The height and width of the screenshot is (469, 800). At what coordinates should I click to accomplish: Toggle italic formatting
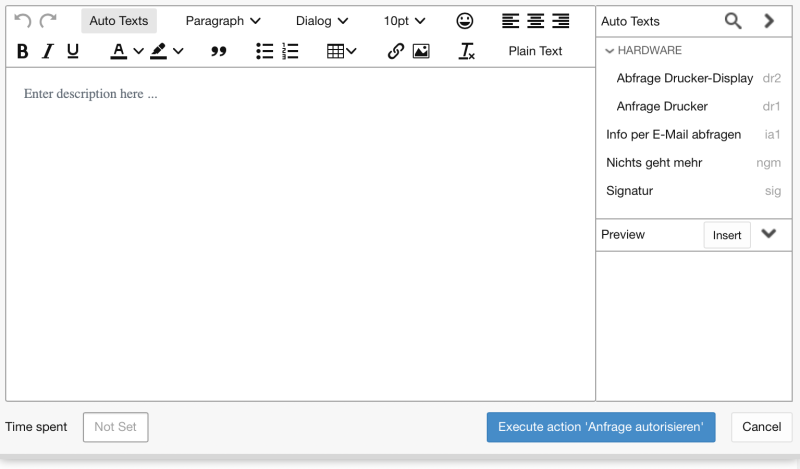[47, 51]
